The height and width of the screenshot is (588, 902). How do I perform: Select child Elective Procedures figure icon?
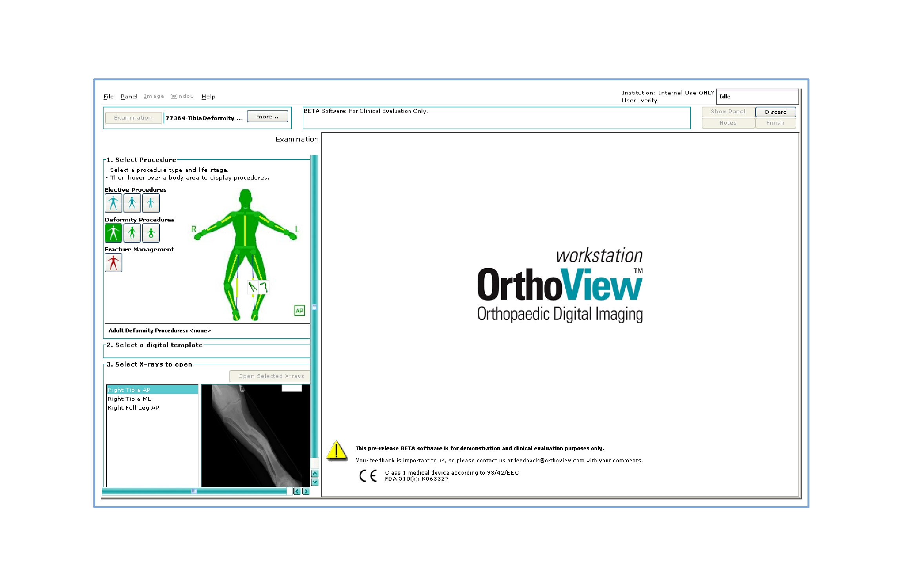(151, 203)
